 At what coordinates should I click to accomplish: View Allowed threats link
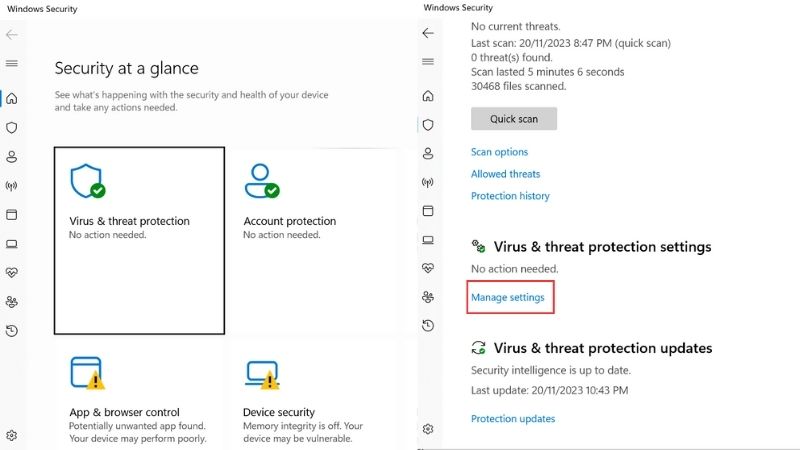506,174
